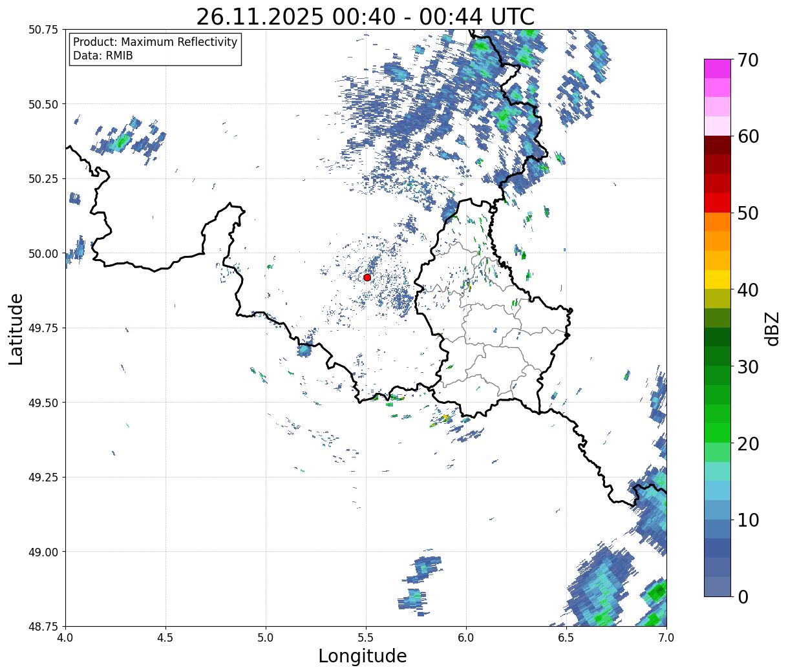Click the 'Data: RMIB' label
The image size is (788, 672).
(103, 56)
